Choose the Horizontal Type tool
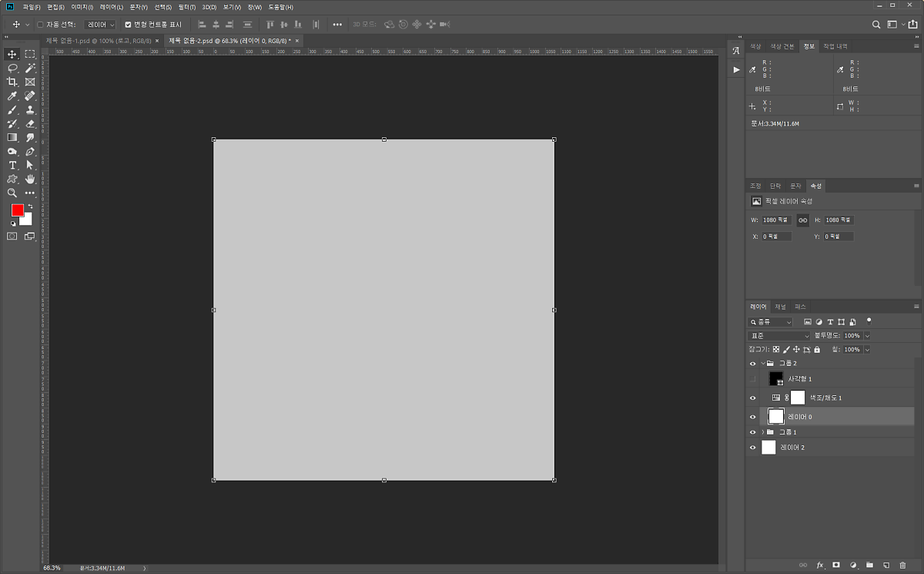Viewport: 924px width, 574px height. click(x=12, y=165)
